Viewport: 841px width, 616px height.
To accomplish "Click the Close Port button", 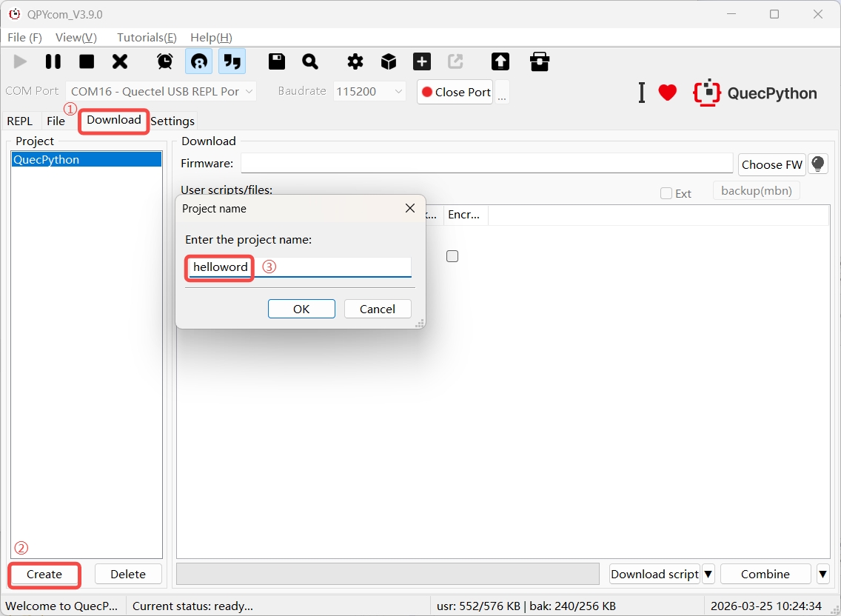I will pos(455,92).
